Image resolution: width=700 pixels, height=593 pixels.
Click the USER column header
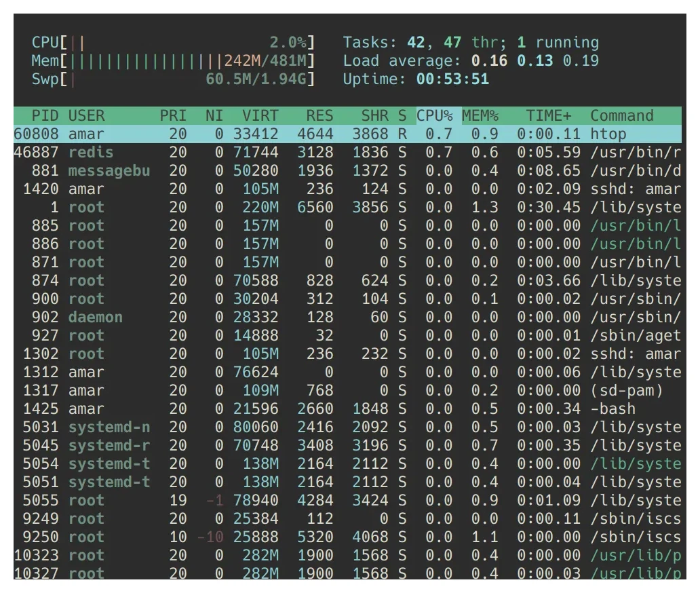click(86, 115)
